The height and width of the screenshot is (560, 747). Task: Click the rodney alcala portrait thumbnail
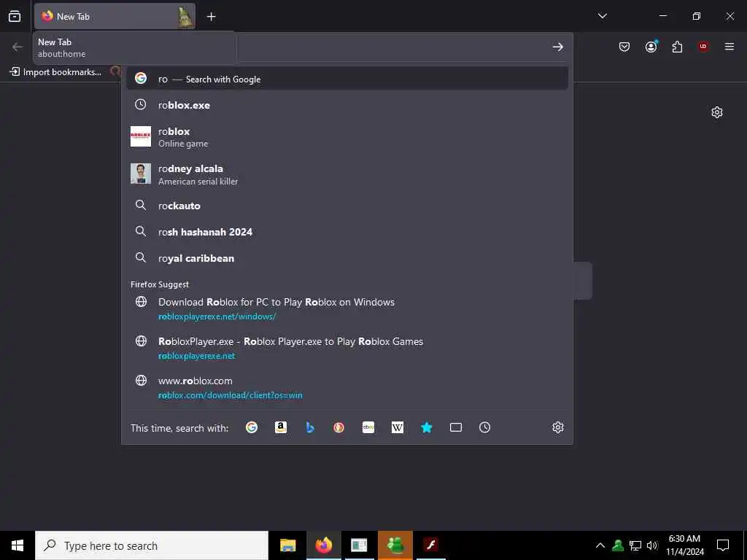141,174
